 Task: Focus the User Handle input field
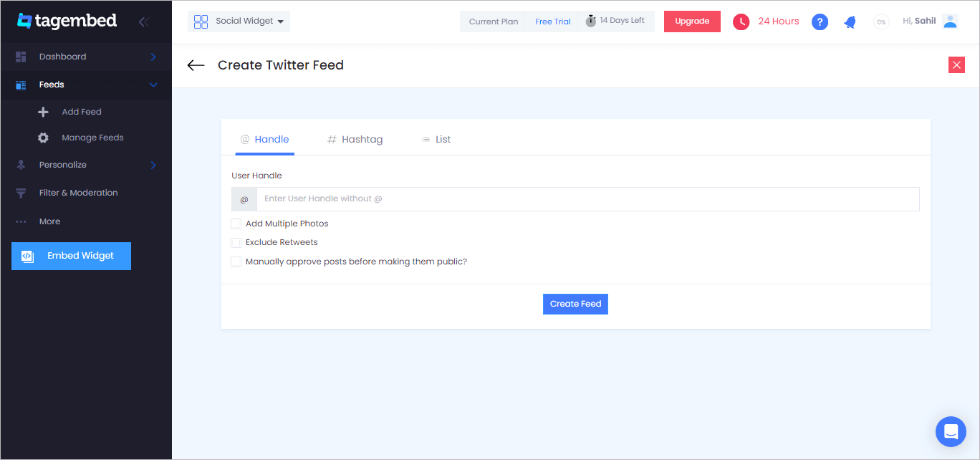[x=587, y=199]
